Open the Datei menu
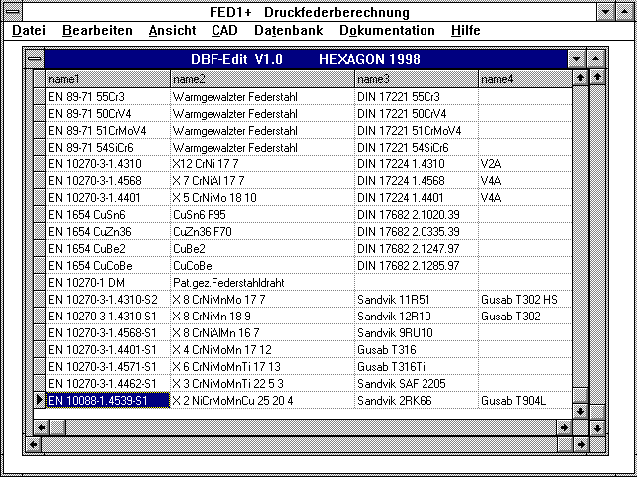The height and width of the screenshot is (478, 637). tap(28, 31)
